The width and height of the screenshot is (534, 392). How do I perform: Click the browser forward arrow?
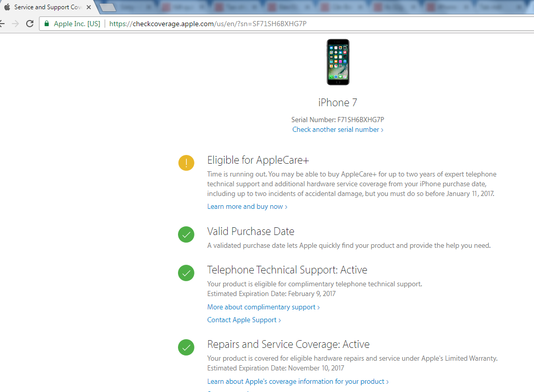pos(15,24)
